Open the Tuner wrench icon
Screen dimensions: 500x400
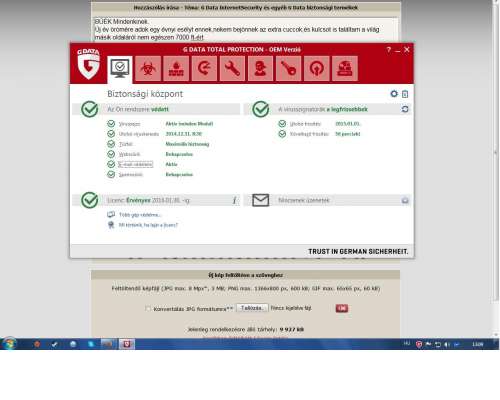coord(232,69)
